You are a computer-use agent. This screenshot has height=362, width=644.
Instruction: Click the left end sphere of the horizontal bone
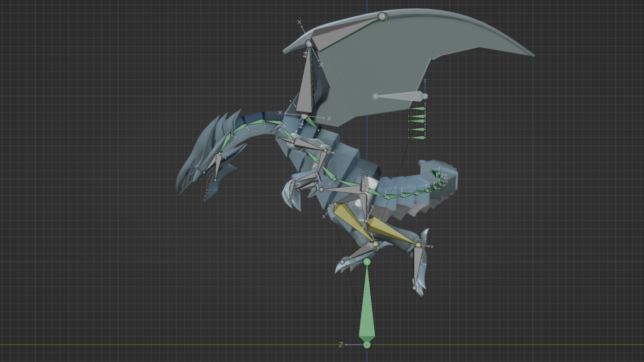[x=375, y=96]
